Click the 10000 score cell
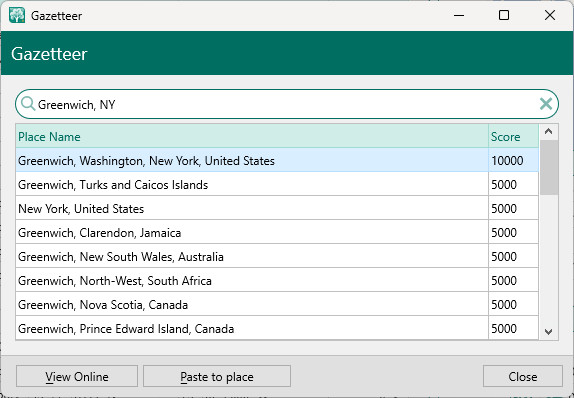This screenshot has width=574, height=398. click(513, 160)
